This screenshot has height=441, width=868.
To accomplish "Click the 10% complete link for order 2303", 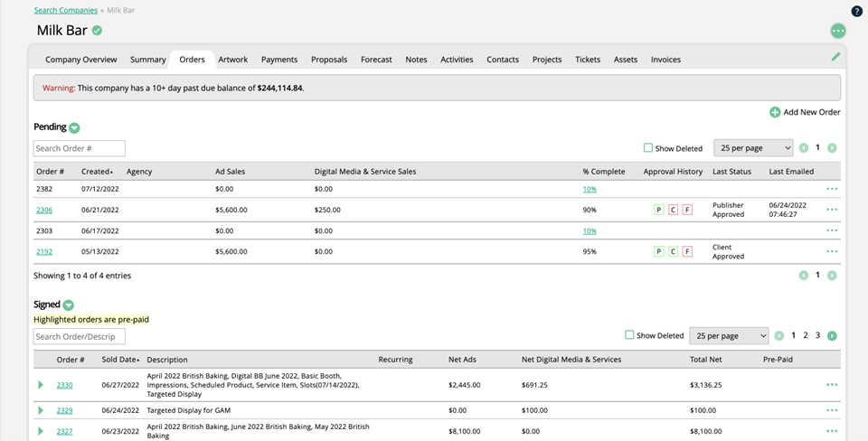I will [590, 230].
